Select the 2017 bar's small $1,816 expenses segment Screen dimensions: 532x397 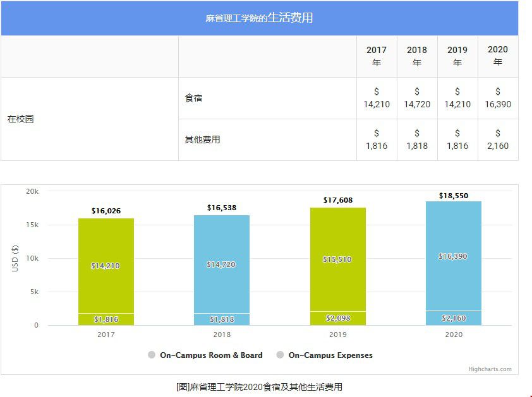[106, 319]
